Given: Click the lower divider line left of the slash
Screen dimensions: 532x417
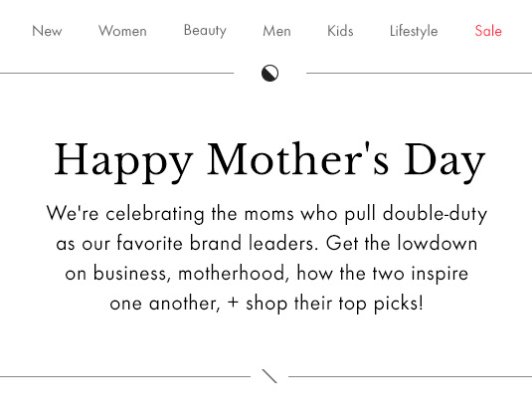Looking at the screenshot, I should [x=125, y=376].
